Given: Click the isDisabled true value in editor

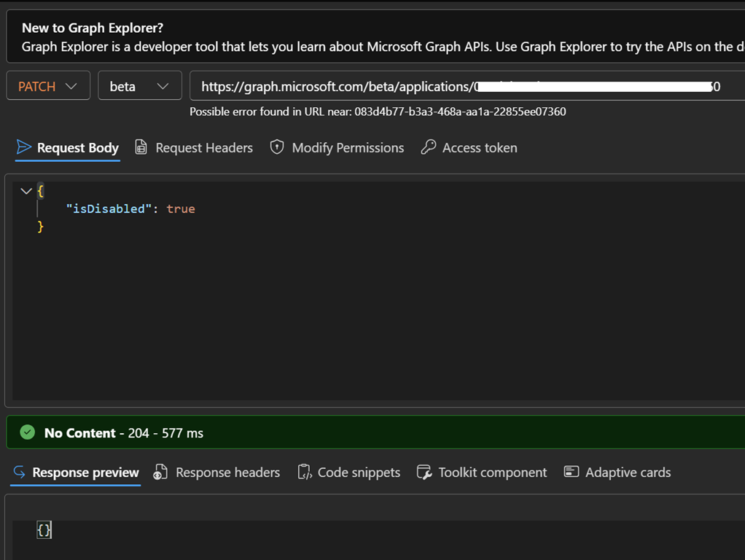Looking at the screenshot, I should 181,209.
